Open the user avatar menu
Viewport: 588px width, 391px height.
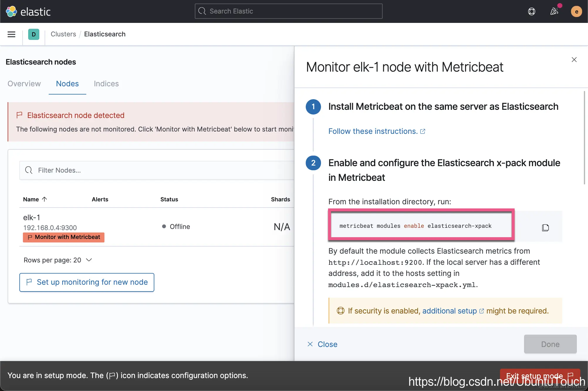tap(576, 12)
